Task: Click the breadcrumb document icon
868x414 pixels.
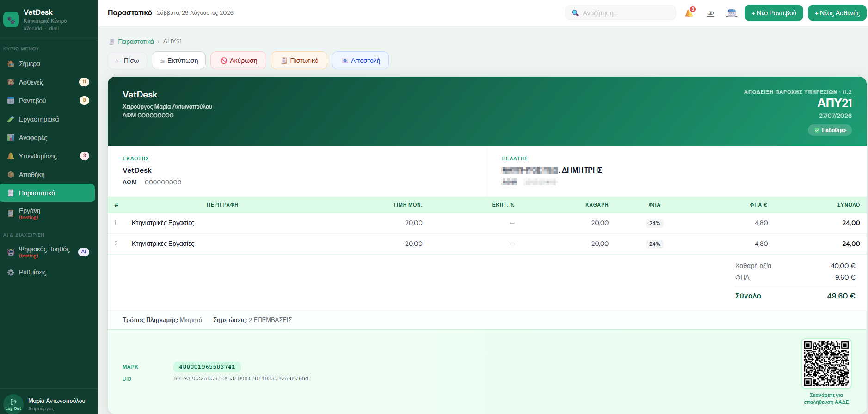Action: (111, 42)
